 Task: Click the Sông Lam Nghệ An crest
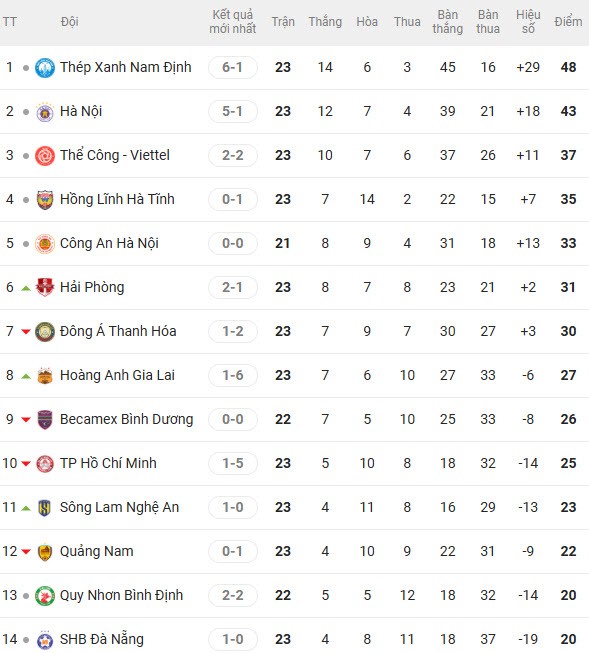tap(45, 508)
